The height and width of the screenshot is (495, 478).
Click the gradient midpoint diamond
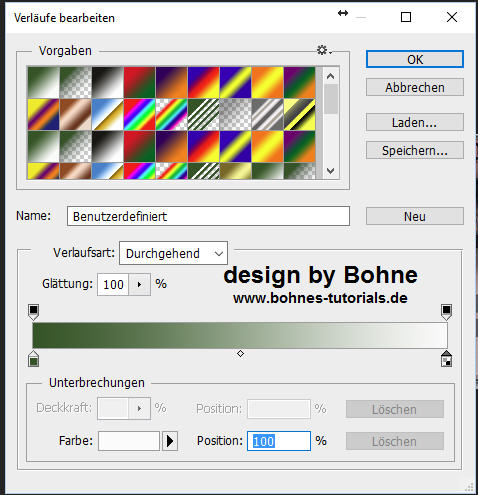point(240,353)
